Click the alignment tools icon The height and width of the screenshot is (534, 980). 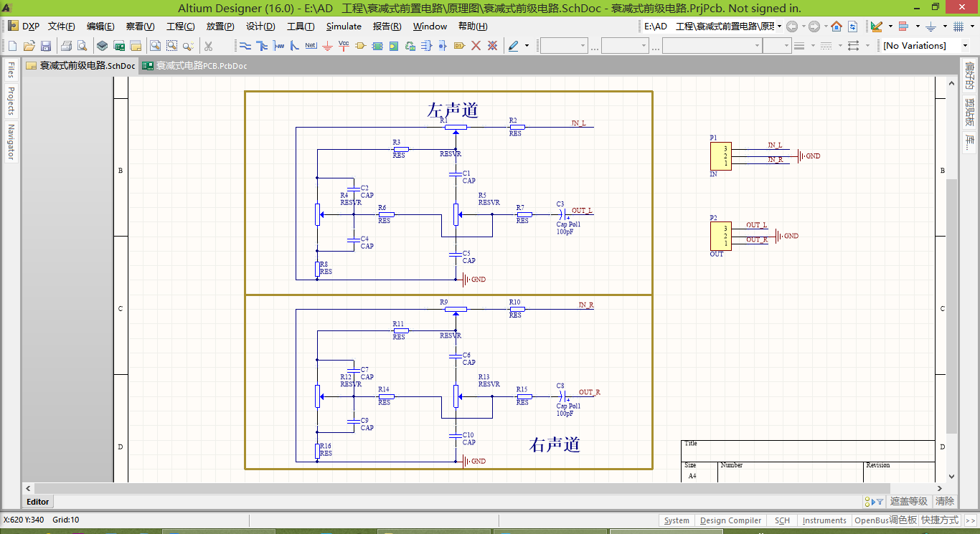tap(903, 26)
